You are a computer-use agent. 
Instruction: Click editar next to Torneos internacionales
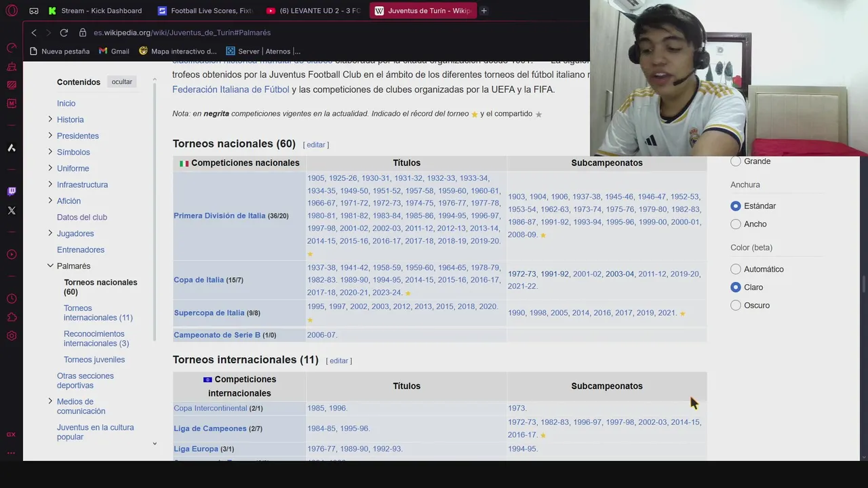click(339, 361)
